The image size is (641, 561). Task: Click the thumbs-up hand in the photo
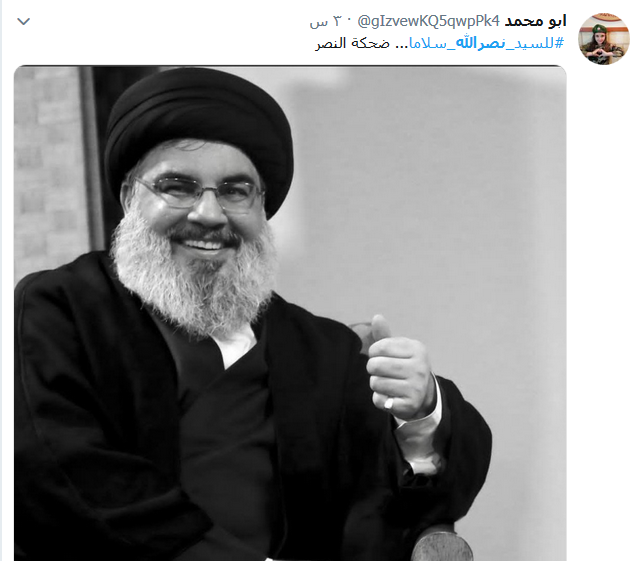tap(399, 368)
